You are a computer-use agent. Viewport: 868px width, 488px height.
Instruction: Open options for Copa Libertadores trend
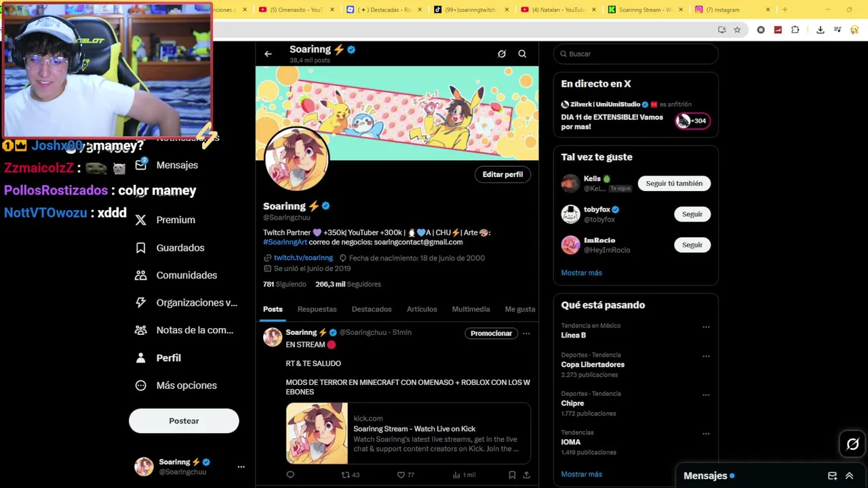coord(706,356)
